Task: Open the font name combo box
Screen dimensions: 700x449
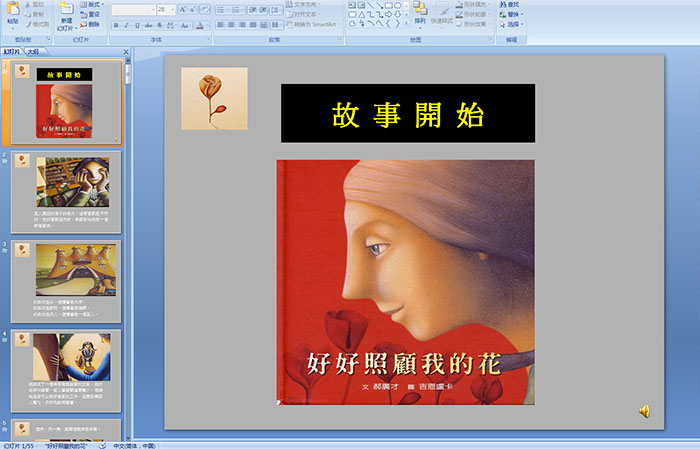Action: [x=133, y=9]
